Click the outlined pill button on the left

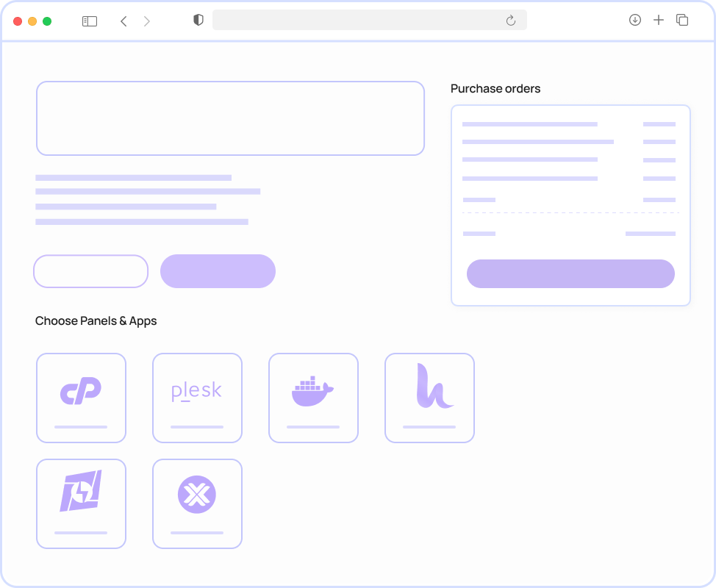(x=91, y=271)
